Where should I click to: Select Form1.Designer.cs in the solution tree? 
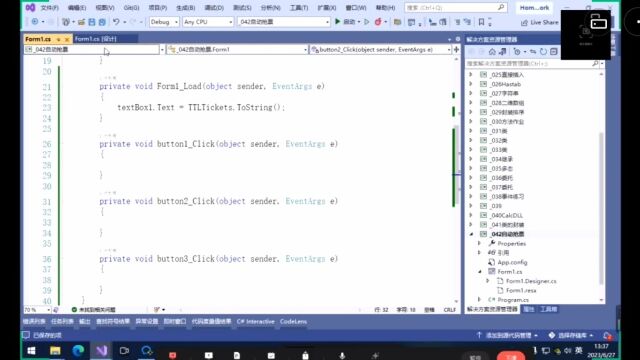[531, 281]
